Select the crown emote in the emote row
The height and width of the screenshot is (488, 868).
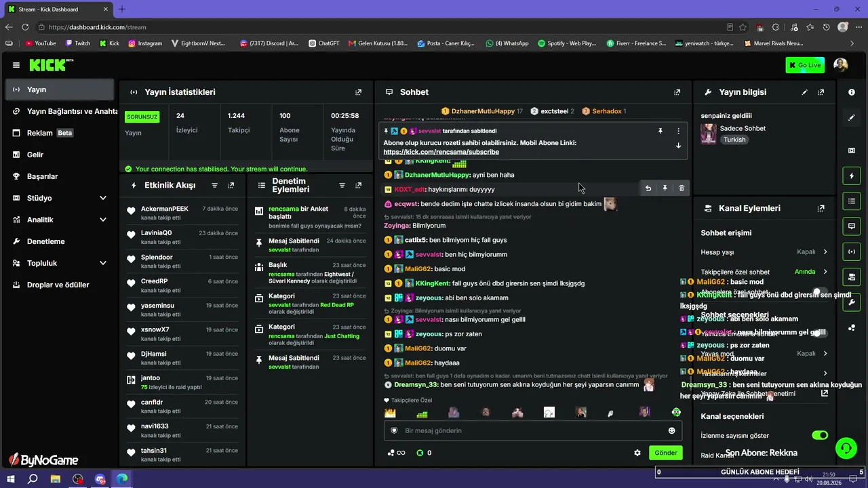[x=390, y=412]
